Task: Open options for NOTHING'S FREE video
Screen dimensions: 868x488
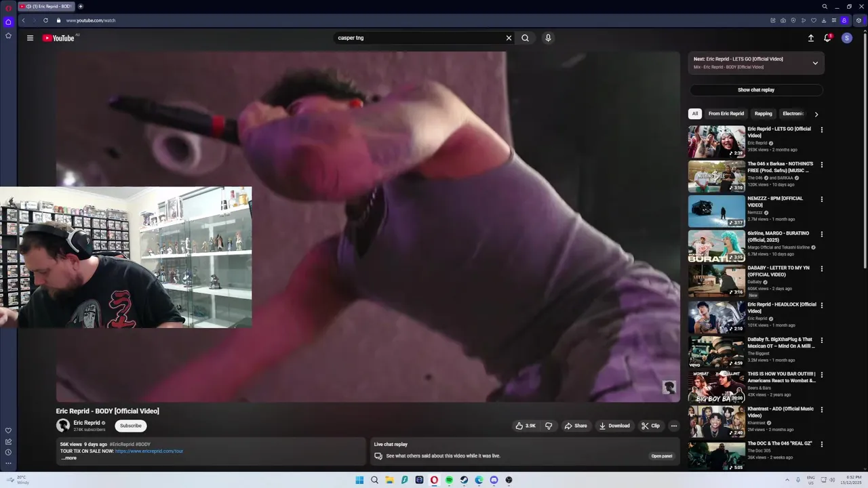Action: [x=822, y=165]
